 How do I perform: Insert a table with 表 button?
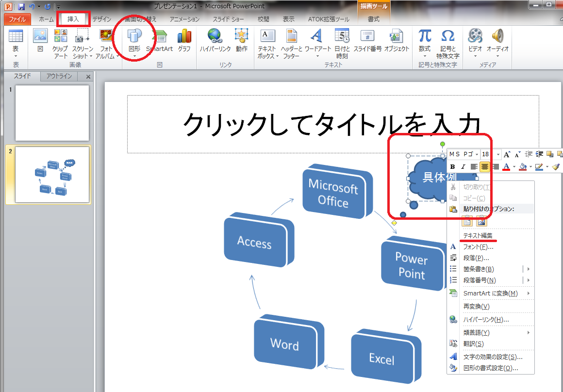[x=16, y=43]
